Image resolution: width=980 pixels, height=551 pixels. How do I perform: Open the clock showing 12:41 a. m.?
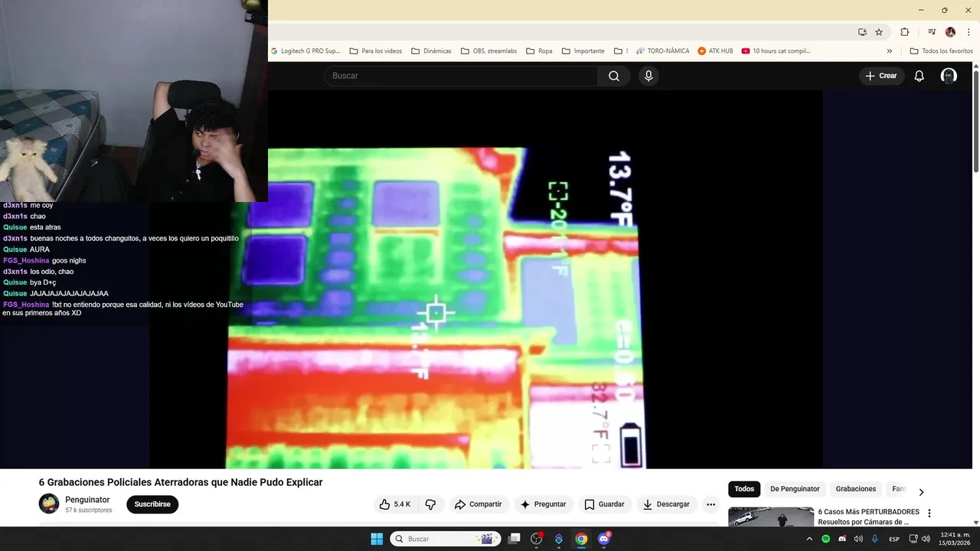tap(955, 539)
